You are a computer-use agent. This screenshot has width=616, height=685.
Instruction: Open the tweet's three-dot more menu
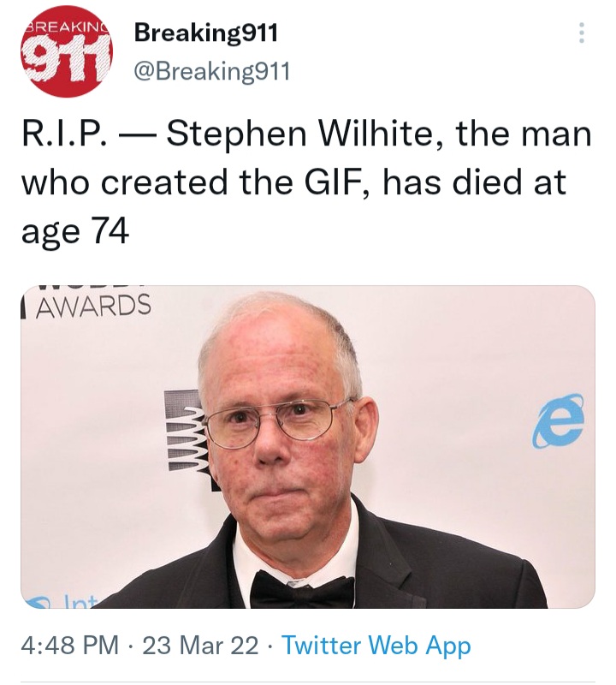pos(582,33)
